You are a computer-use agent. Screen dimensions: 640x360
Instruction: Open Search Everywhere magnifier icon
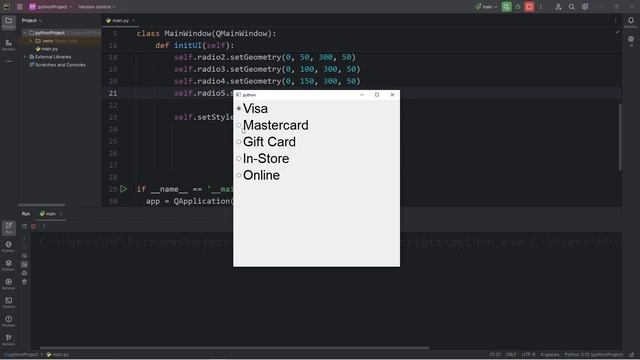(572, 7)
